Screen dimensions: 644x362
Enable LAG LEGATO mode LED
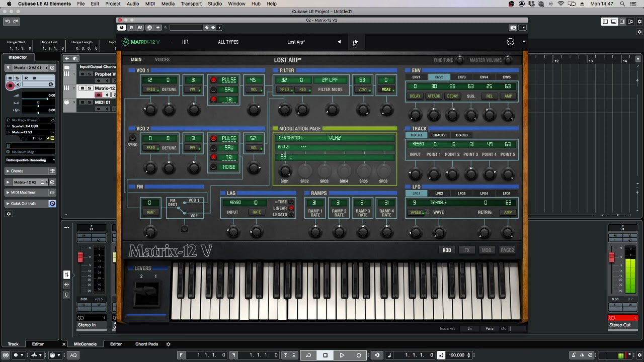pyautogui.click(x=291, y=215)
